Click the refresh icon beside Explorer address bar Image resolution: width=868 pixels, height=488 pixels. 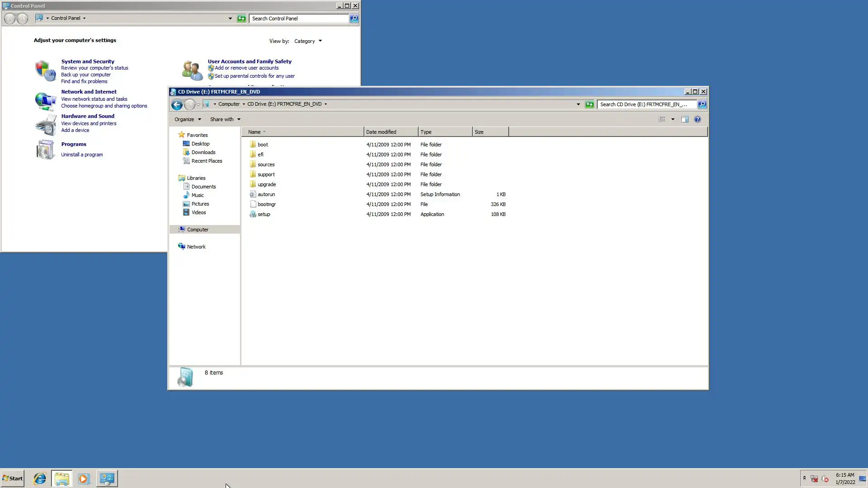(589, 104)
